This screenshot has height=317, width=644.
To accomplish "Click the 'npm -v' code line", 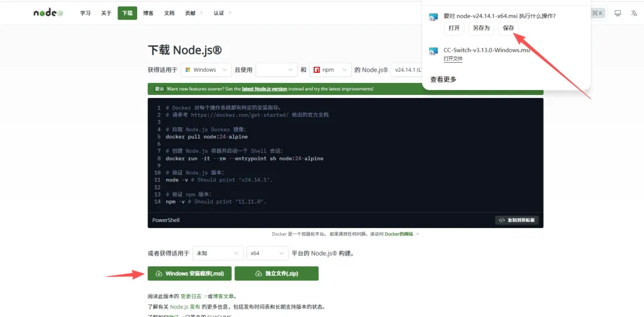I will [x=216, y=201].
